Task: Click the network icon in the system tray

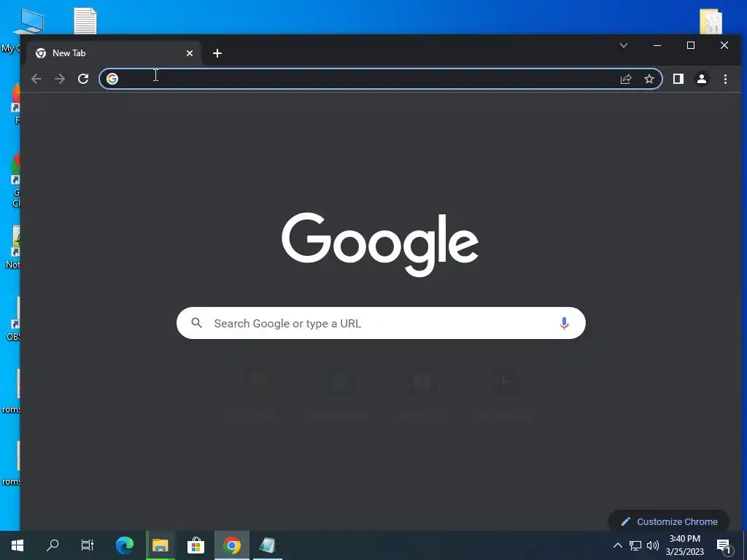Action: [635, 545]
